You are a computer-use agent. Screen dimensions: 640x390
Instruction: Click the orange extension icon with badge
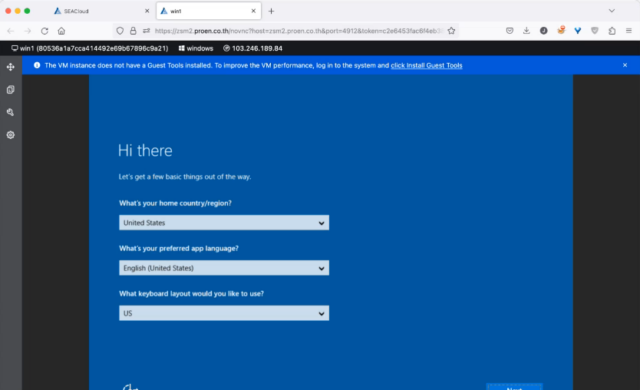tap(561, 30)
